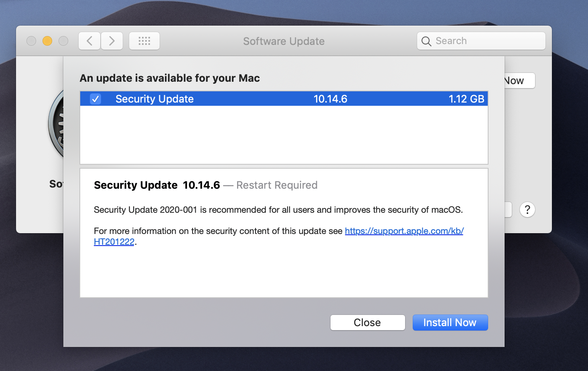This screenshot has width=588, height=371.
Task: Uncheck the Security Update checkbox
Action: pos(95,99)
